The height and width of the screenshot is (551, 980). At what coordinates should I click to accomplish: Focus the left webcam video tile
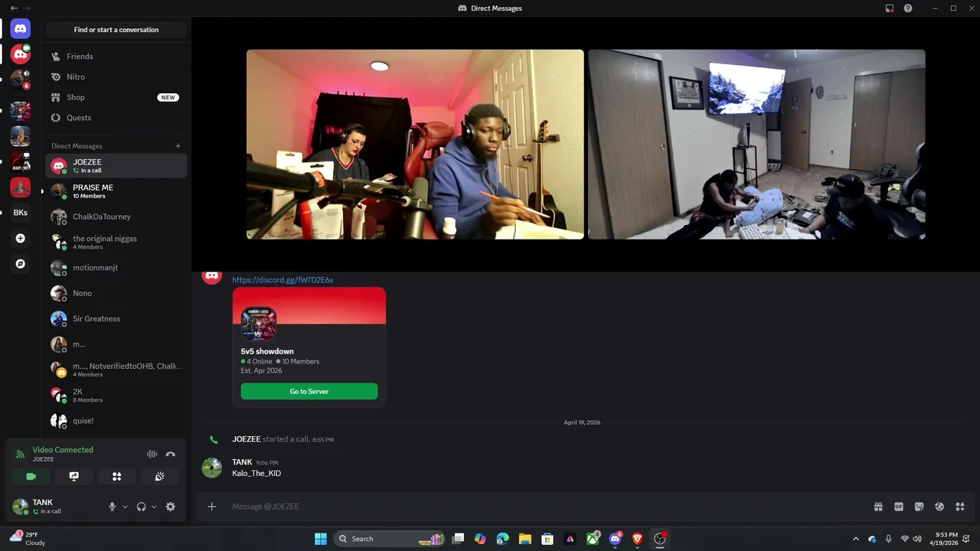pyautogui.click(x=415, y=145)
